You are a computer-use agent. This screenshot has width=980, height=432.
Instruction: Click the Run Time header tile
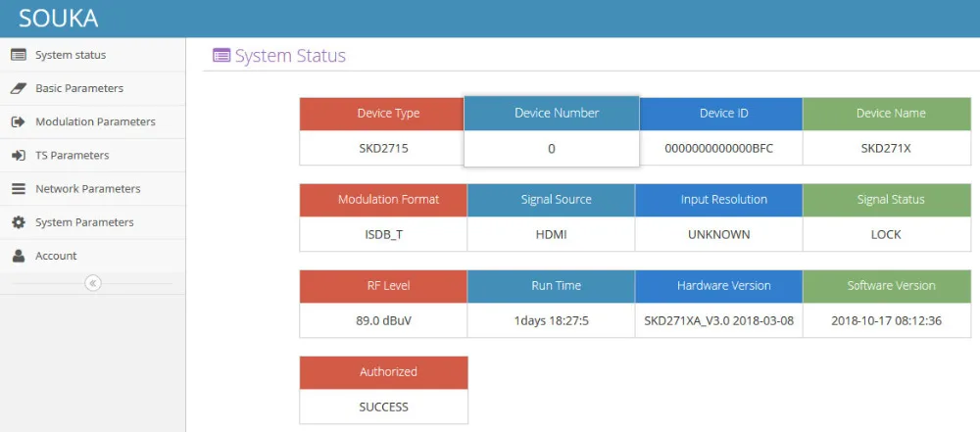point(551,286)
